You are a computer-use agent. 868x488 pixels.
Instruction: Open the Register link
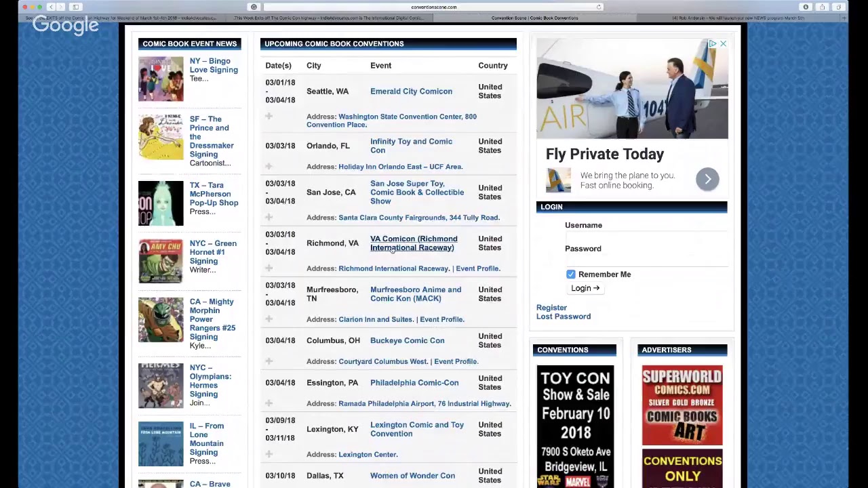[551, 308]
